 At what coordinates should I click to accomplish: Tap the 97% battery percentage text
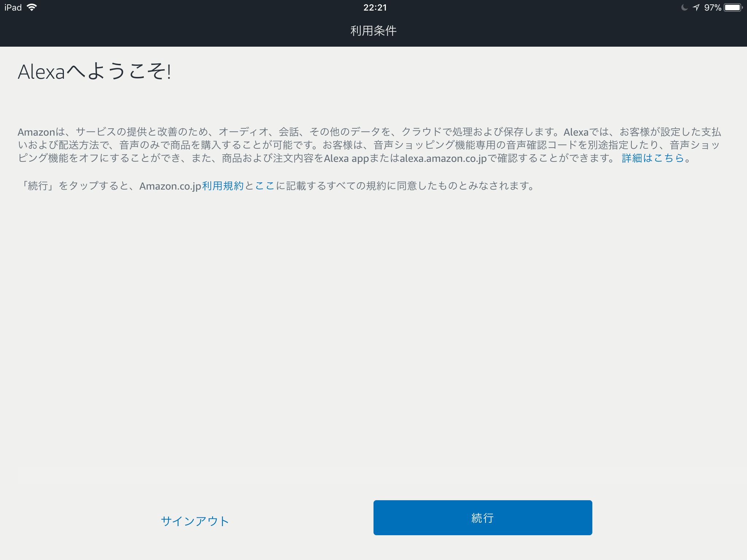tap(713, 8)
